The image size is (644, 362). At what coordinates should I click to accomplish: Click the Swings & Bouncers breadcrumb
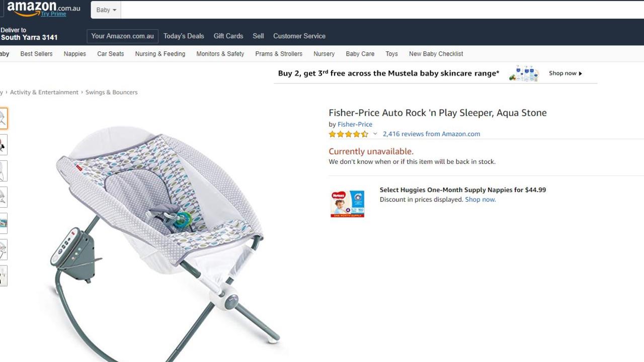coord(111,93)
